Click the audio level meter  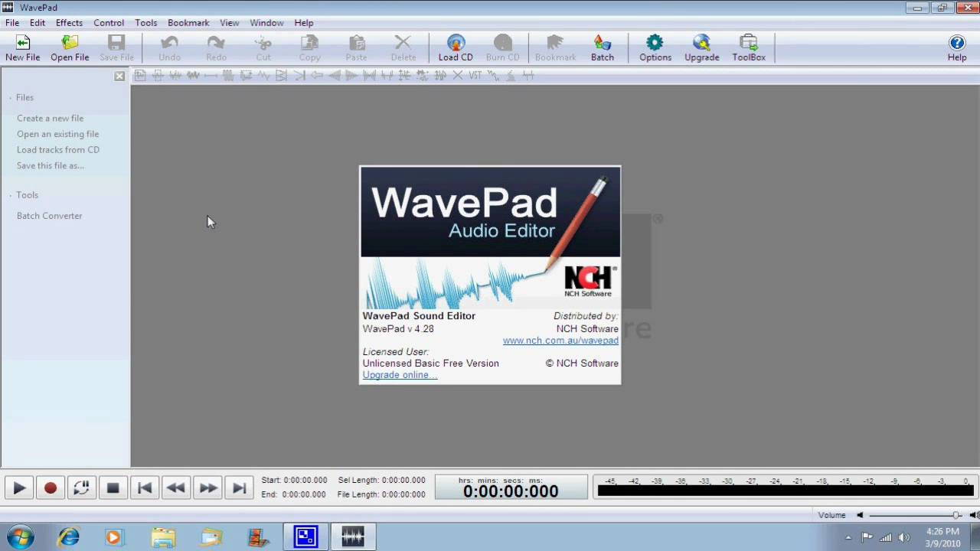coord(785,487)
